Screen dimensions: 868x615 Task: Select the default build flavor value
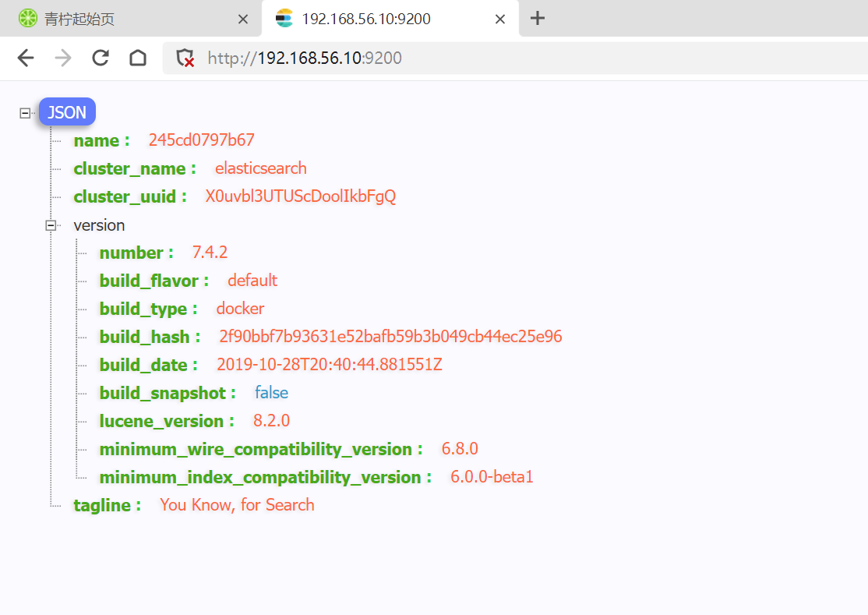pyautogui.click(x=252, y=281)
